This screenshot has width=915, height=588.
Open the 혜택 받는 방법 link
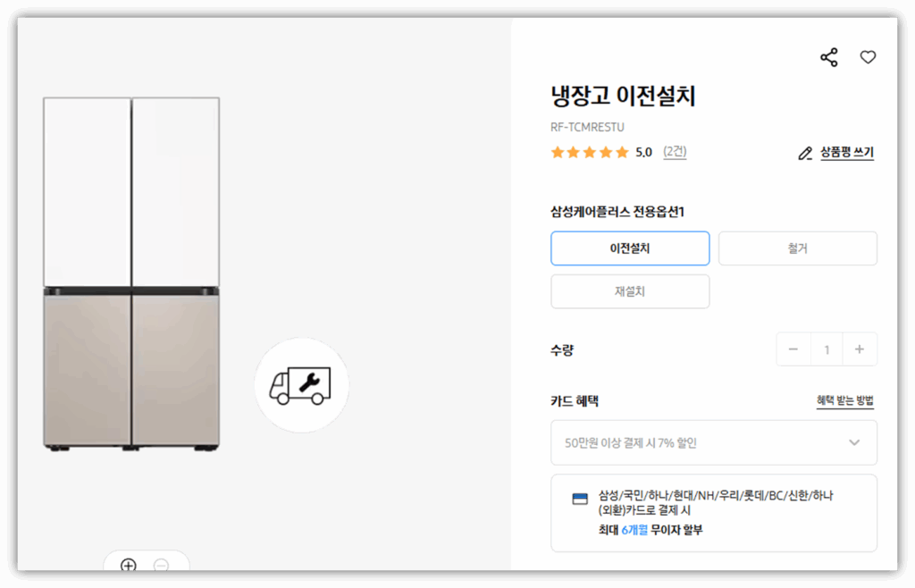845,400
